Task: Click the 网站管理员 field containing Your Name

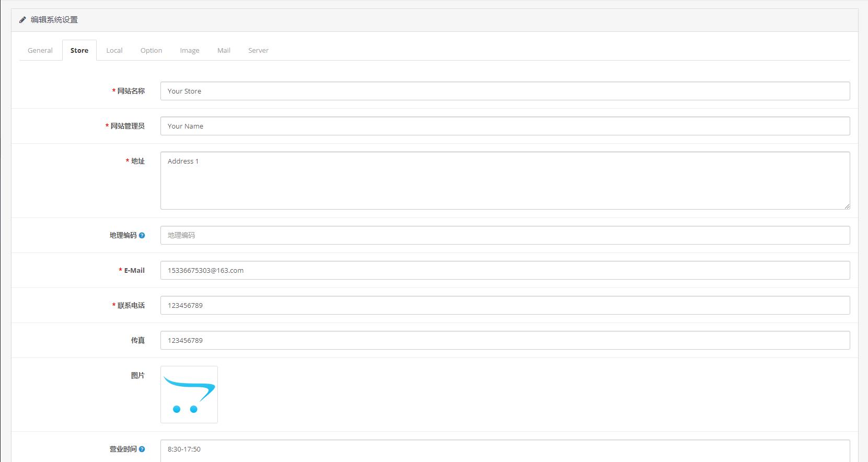Action: click(x=504, y=126)
